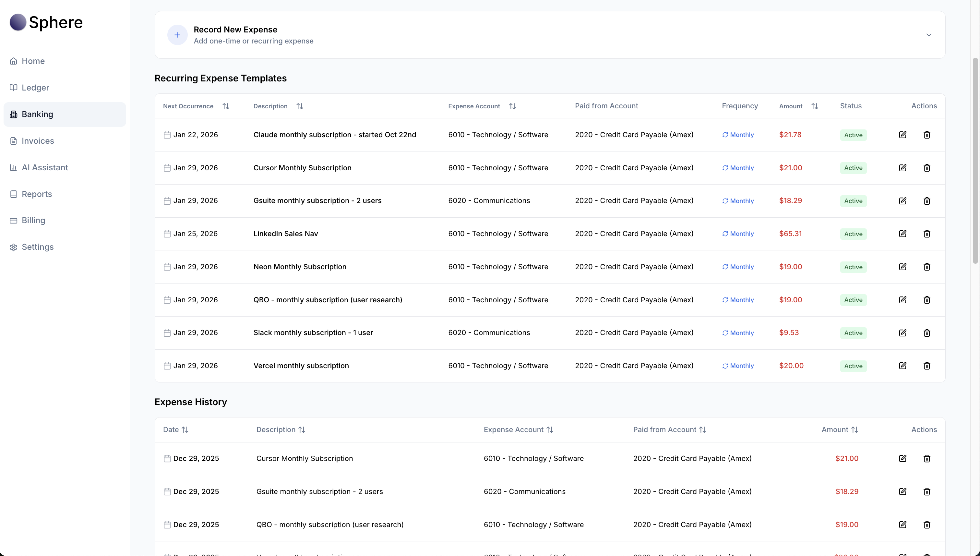Delete the Slack monthly subscription template
980x556 pixels.
[926, 333]
